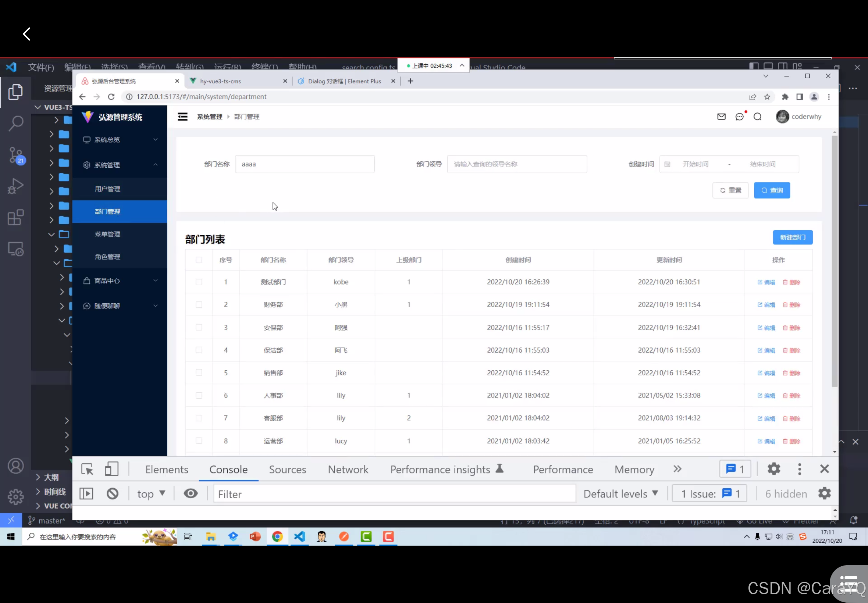868x603 pixels.
Task: Open Chrome from Windows taskbar
Action: 277,536
